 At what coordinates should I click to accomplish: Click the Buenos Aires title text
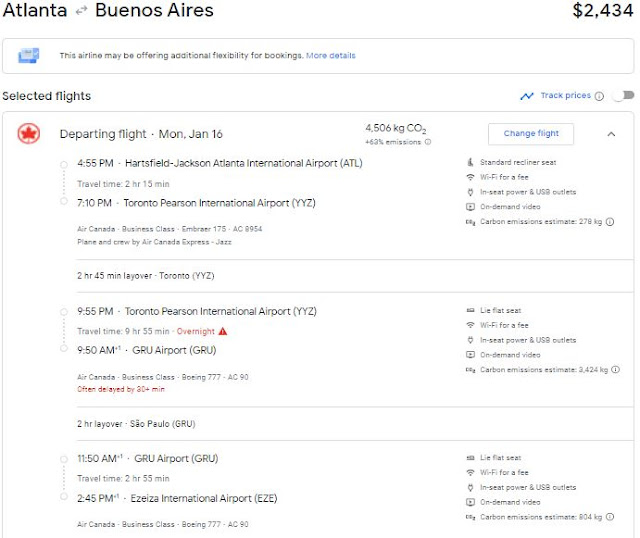coord(154,10)
